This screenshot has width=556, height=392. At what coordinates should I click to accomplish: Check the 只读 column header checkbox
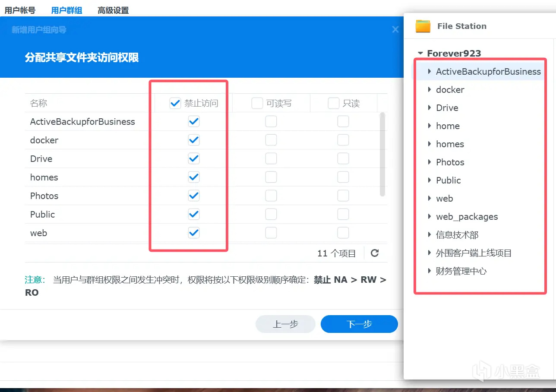[333, 103]
